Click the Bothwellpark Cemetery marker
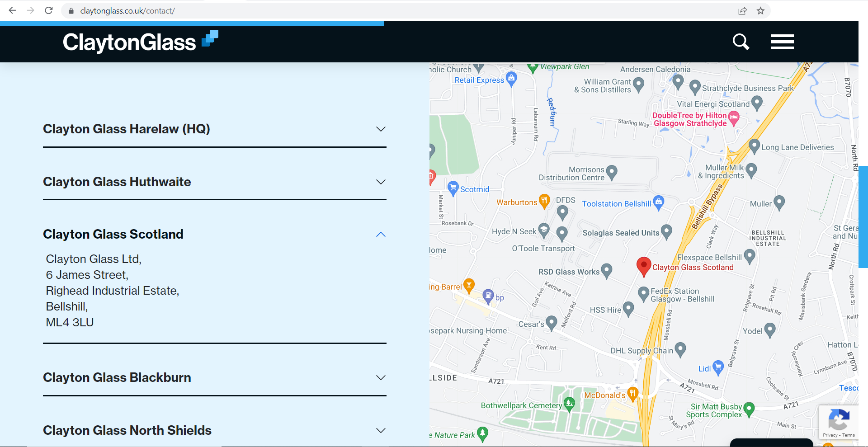868x447 pixels. pos(569,404)
